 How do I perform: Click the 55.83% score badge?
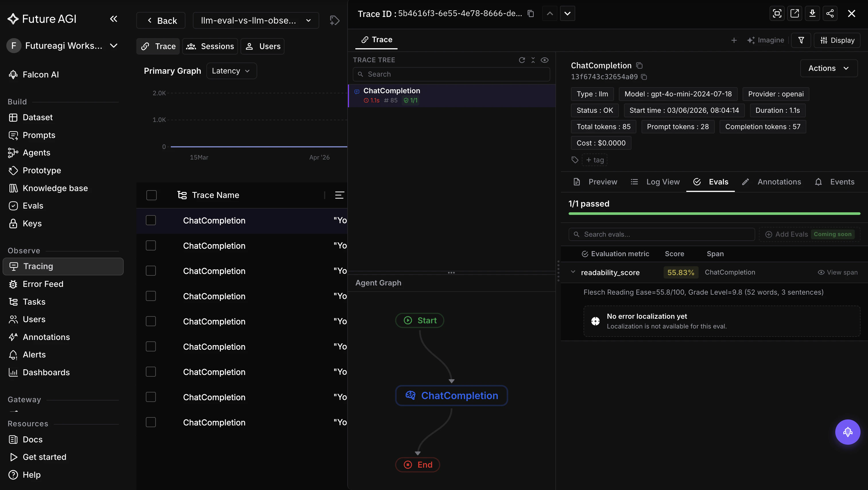tap(681, 273)
